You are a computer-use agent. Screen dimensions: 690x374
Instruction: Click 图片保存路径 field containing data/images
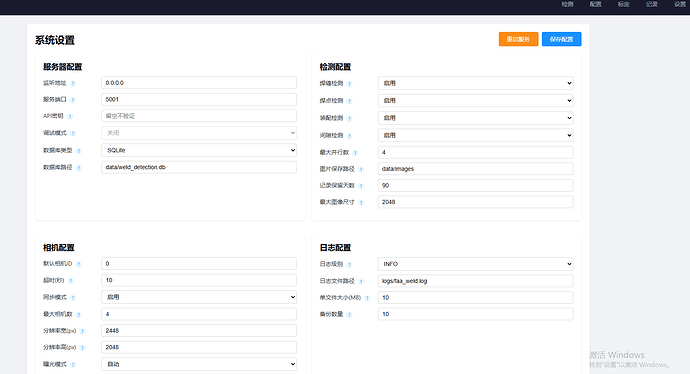coord(475,169)
